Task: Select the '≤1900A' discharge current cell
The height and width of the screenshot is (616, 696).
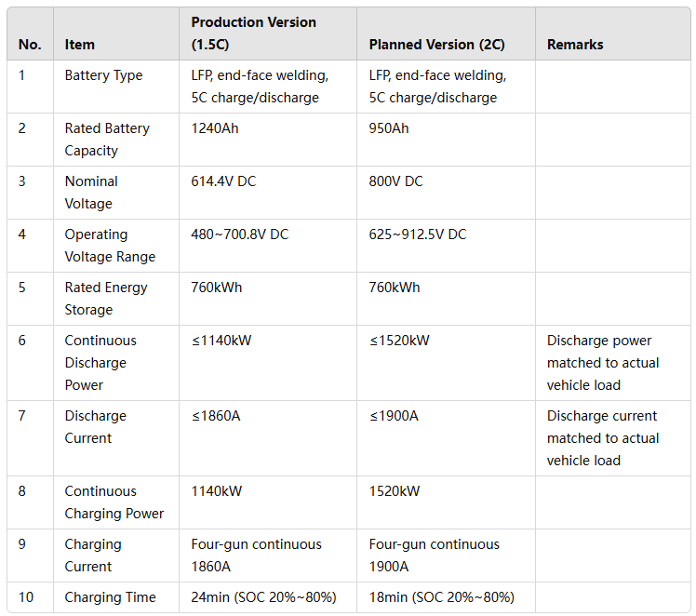Action: (446, 438)
